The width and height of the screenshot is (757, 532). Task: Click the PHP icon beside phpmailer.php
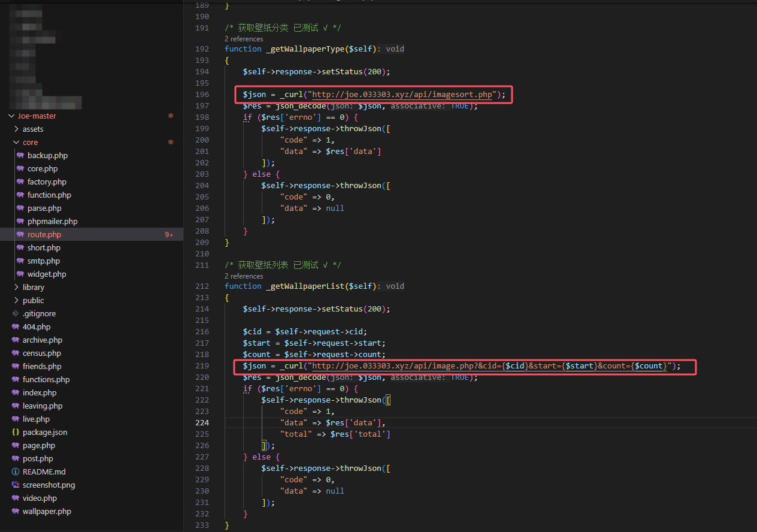[21, 221]
